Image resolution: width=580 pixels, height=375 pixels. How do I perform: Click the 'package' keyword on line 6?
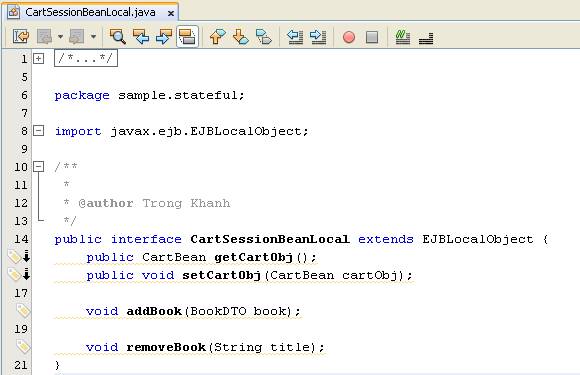tap(82, 95)
